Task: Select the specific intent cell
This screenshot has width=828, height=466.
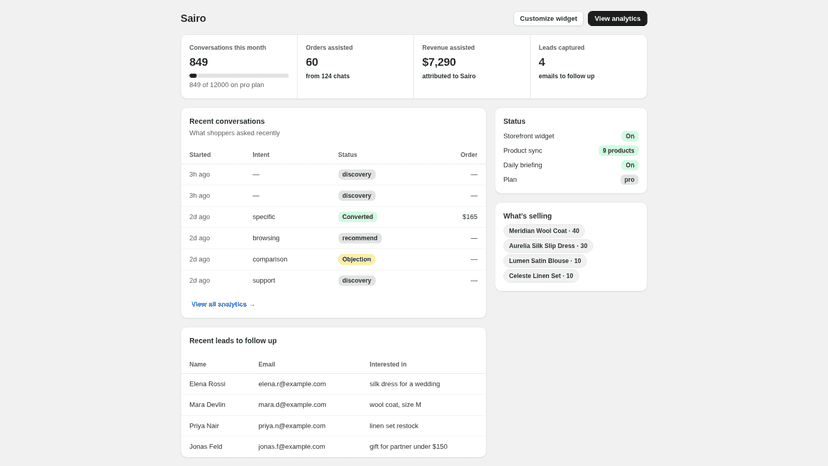Action: (264, 217)
